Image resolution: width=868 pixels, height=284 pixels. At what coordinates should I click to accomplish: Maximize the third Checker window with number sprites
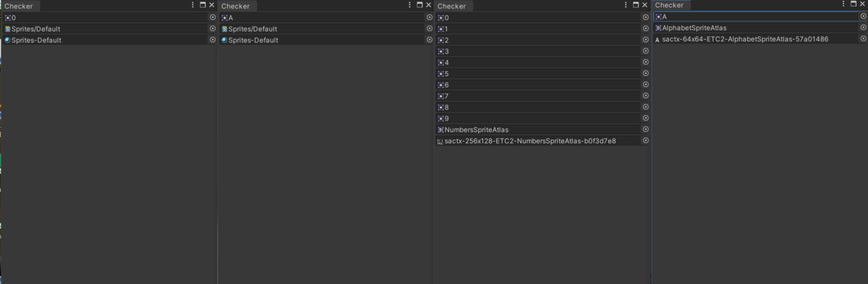[x=637, y=5]
